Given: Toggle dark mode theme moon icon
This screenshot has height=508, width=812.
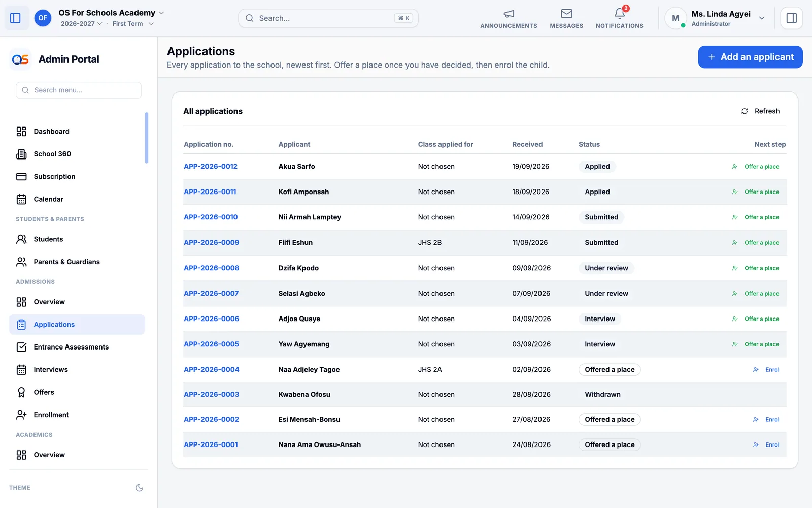Looking at the screenshot, I should point(139,488).
